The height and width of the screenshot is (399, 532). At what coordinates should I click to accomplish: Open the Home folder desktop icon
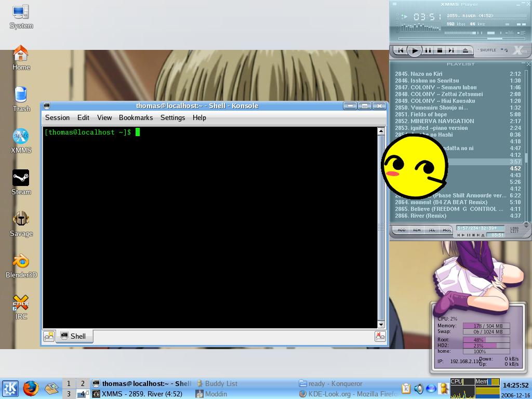[21, 58]
